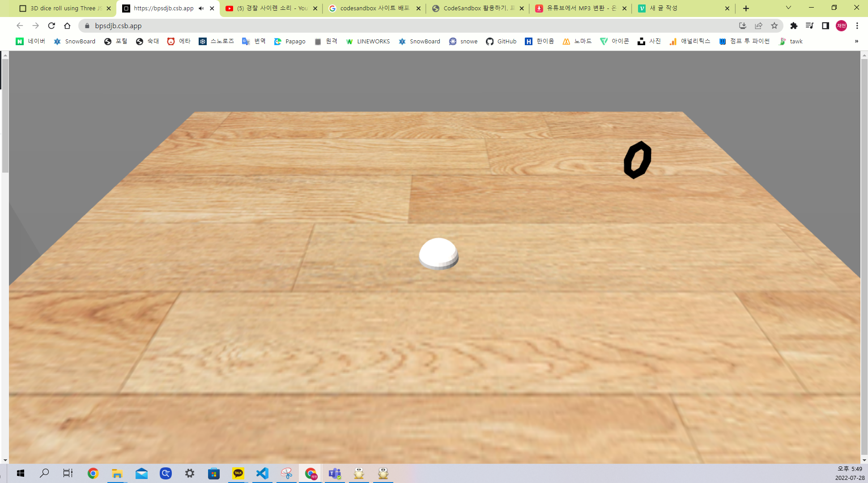Viewport: 868px width, 483px height.
Task: Expand the tab search chevron
Action: tap(788, 8)
